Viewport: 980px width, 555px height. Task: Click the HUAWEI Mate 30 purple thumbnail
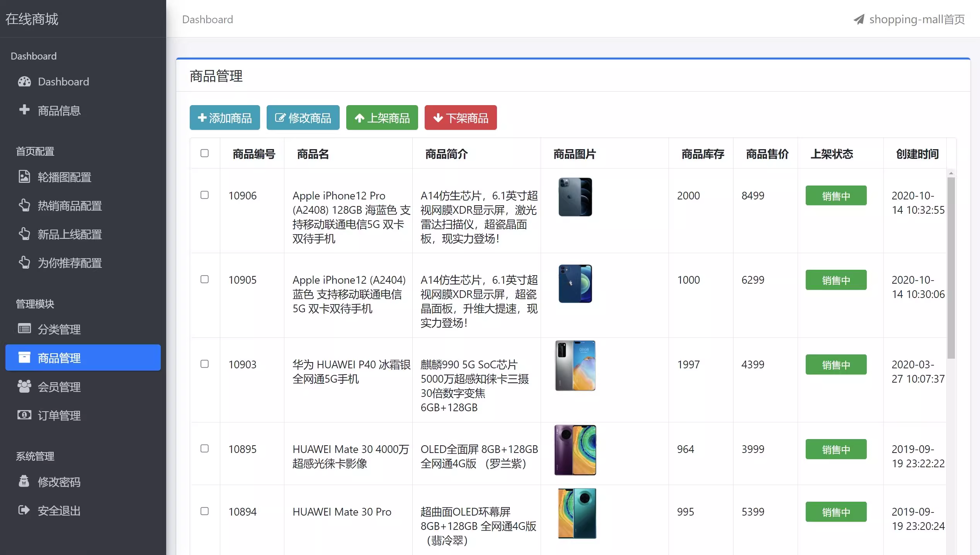(x=575, y=450)
